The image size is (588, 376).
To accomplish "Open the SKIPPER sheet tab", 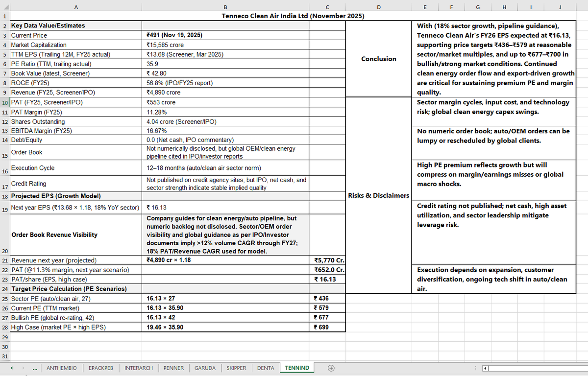I will [x=236, y=368].
